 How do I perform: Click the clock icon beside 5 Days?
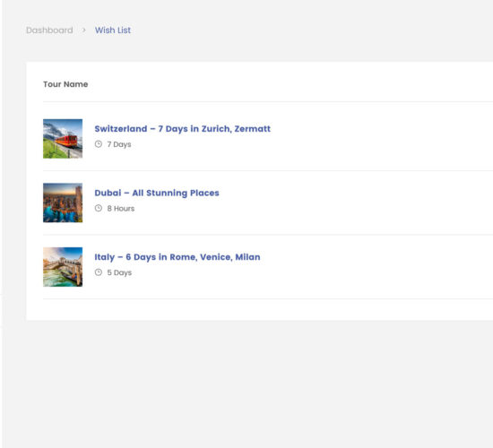tap(99, 272)
